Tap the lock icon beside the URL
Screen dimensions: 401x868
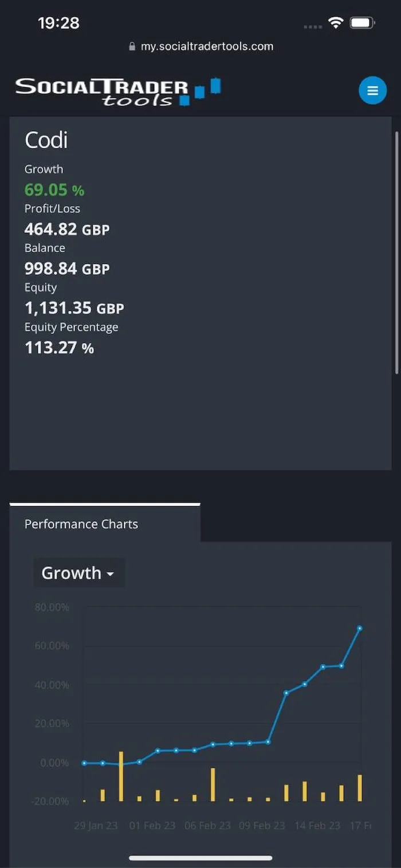coord(133,46)
